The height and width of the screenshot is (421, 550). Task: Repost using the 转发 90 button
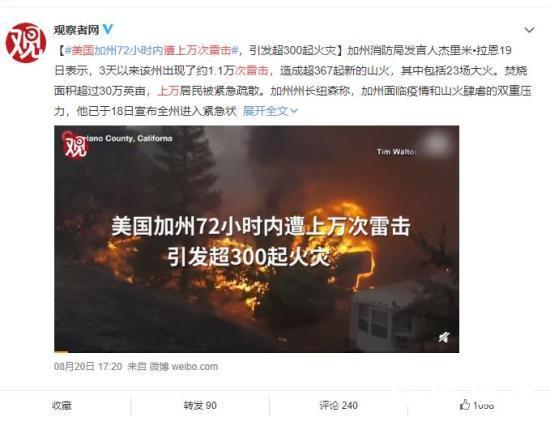[x=200, y=406]
